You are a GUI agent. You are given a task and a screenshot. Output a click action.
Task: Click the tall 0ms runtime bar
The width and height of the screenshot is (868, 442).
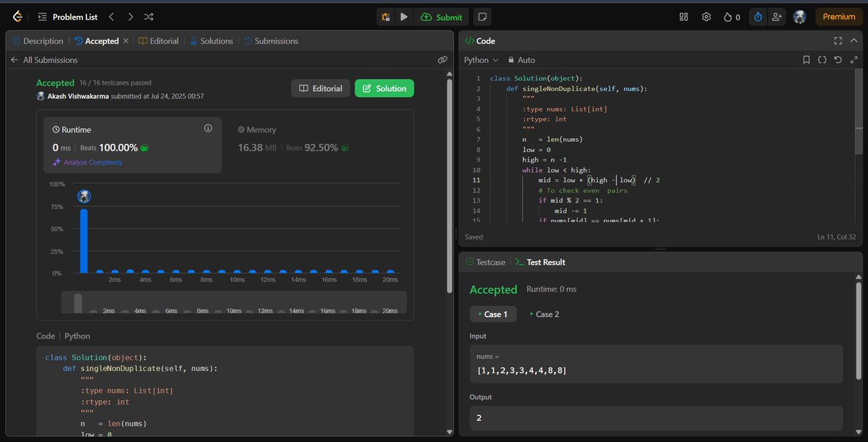coord(84,241)
